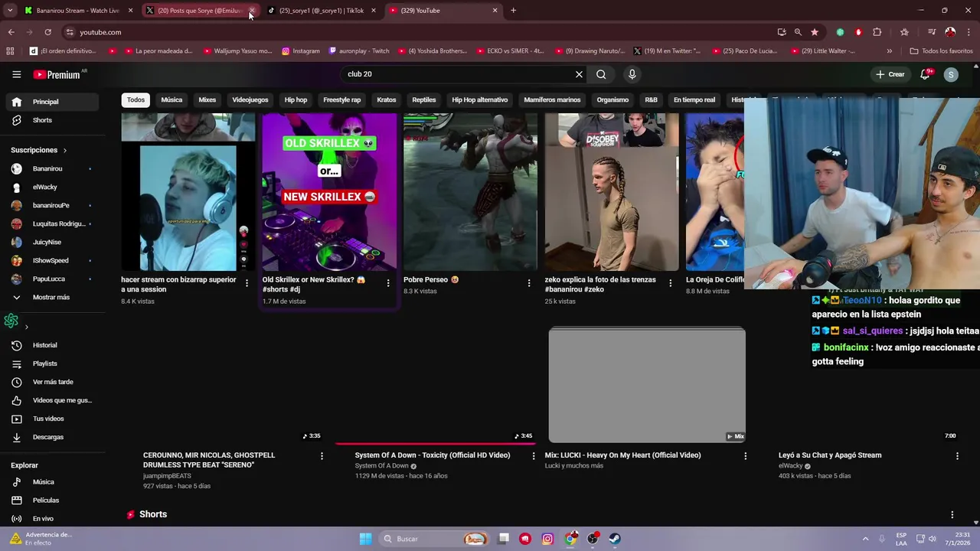Open the Old Skrillex or New Skrillex short
The height and width of the screenshot is (551, 980).
pyautogui.click(x=329, y=192)
